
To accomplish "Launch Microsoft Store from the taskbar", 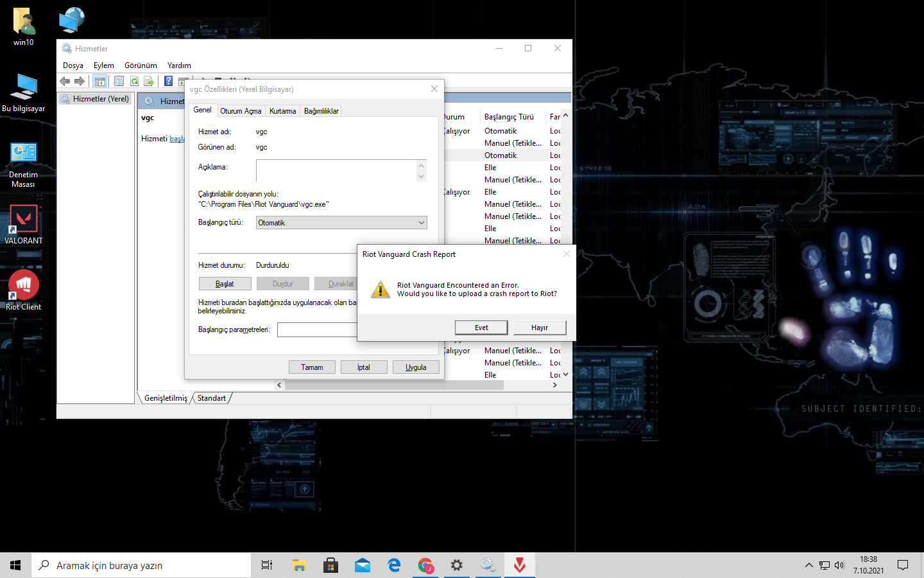I will pos(330,565).
